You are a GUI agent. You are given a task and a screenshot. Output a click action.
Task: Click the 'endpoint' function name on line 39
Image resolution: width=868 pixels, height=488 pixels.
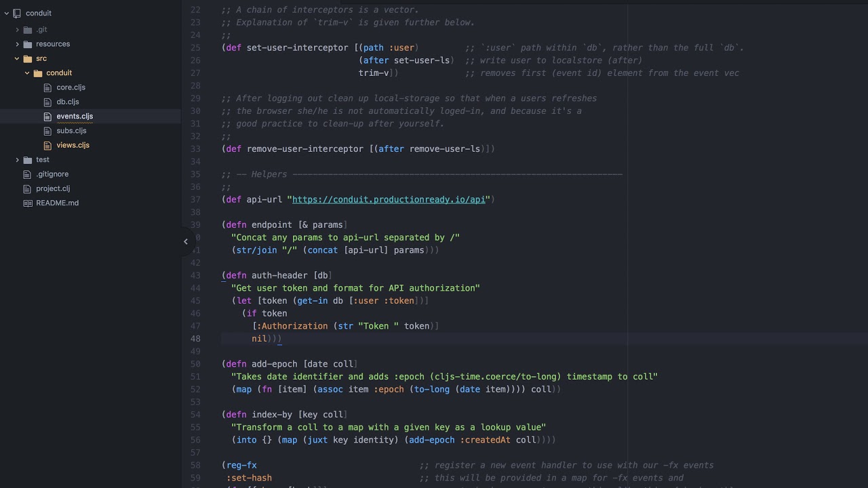(272, 225)
